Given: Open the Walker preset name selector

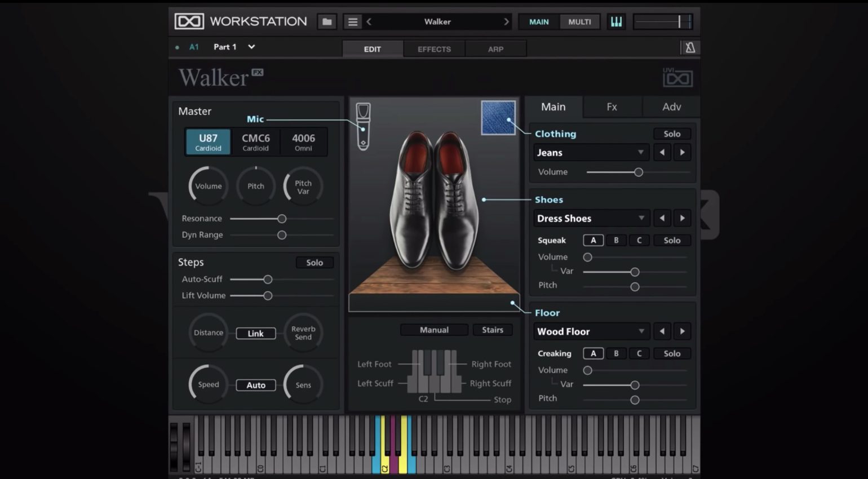Looking at the screenshot, I should (437, 22).
